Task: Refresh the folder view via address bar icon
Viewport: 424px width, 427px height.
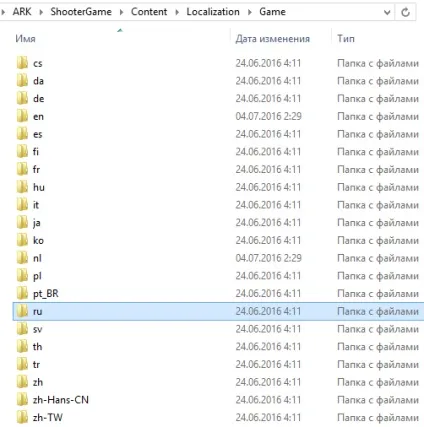Action: 405,12
